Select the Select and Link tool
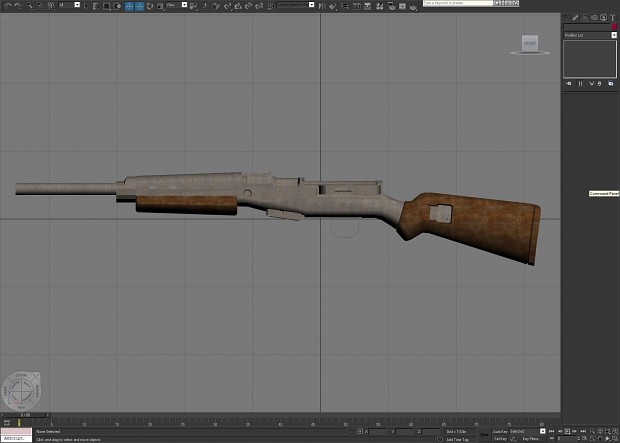This screenshot has width=620, height=443. pyautogui.click(x=30, y=6)
